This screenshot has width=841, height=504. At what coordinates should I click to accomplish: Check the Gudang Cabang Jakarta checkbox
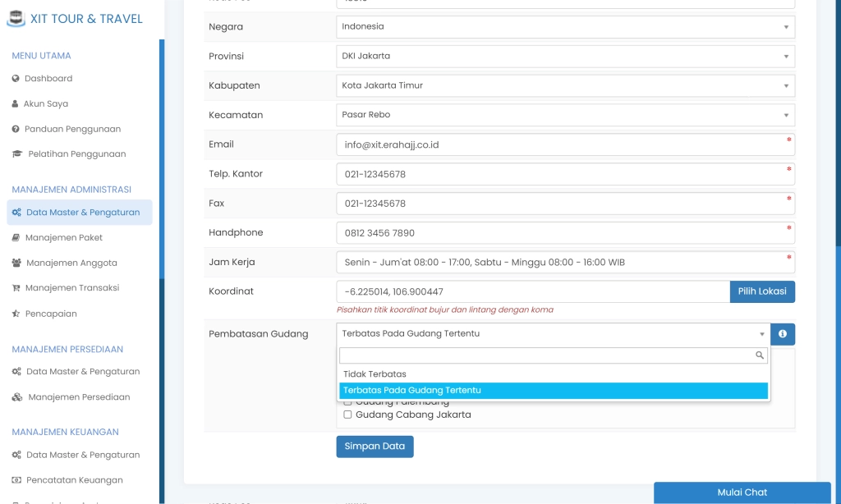[x=347, y=415]
